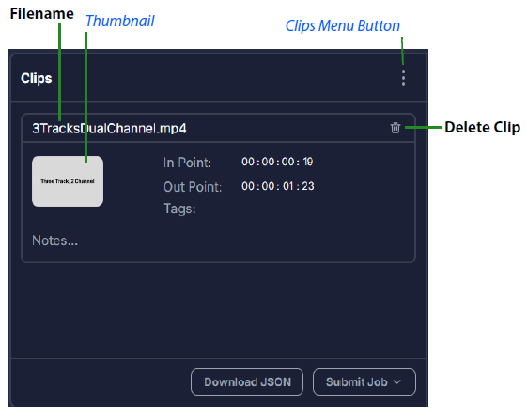Delete the 3TracksDualChannel.mp4 clip via trash icon

(x=395, y=128)
